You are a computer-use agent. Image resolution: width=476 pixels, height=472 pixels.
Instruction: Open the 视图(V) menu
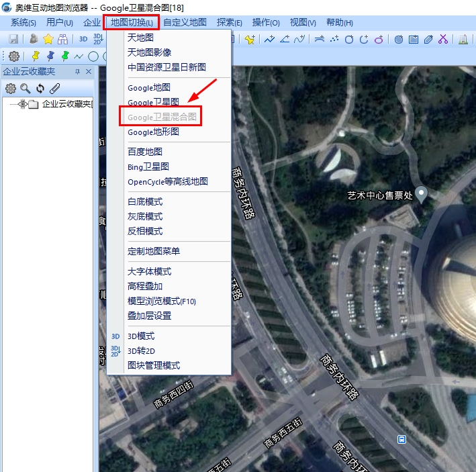pos(303,23)
